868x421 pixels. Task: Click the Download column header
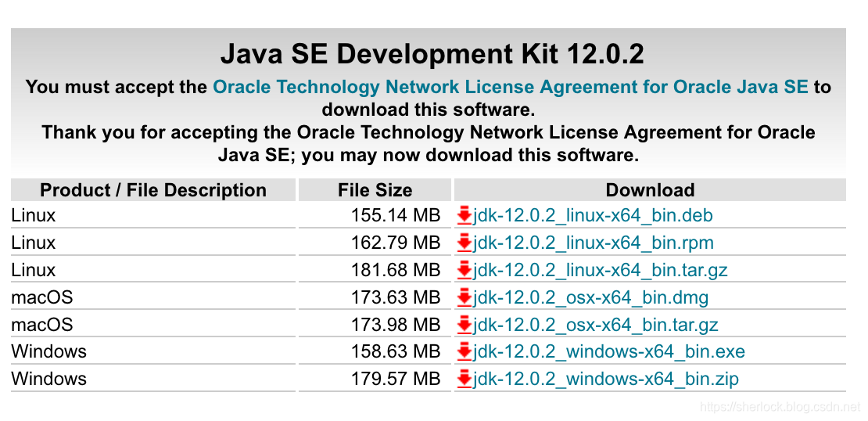(x=650, y=190)
